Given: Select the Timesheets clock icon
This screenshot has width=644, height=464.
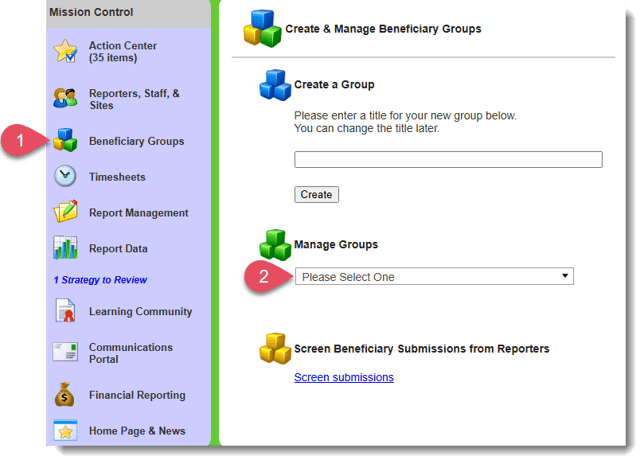Looking at the screenshot, I should tap(65, 177).
